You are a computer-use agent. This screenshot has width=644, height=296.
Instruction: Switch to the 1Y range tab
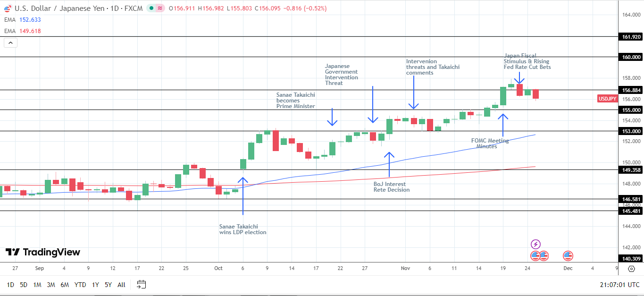coord(96,285)
